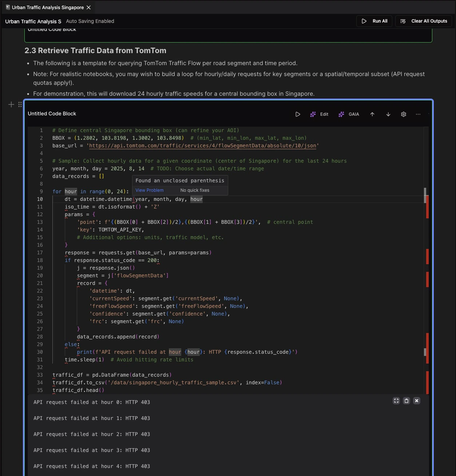
Task: Add a new cell with the plus icon
Action: 11,104
